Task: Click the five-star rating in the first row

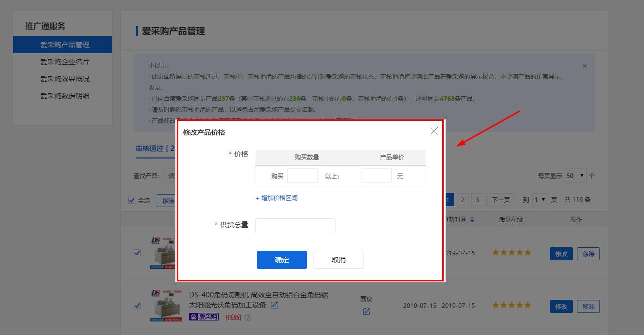Action: point(511,253)
